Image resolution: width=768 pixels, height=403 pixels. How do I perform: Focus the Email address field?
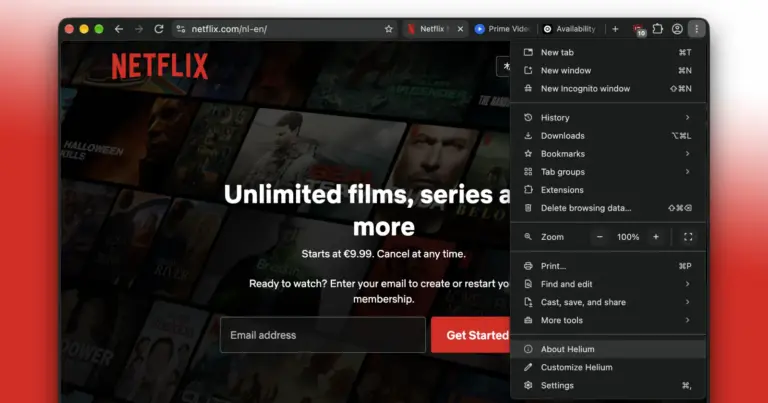[323, 335]
